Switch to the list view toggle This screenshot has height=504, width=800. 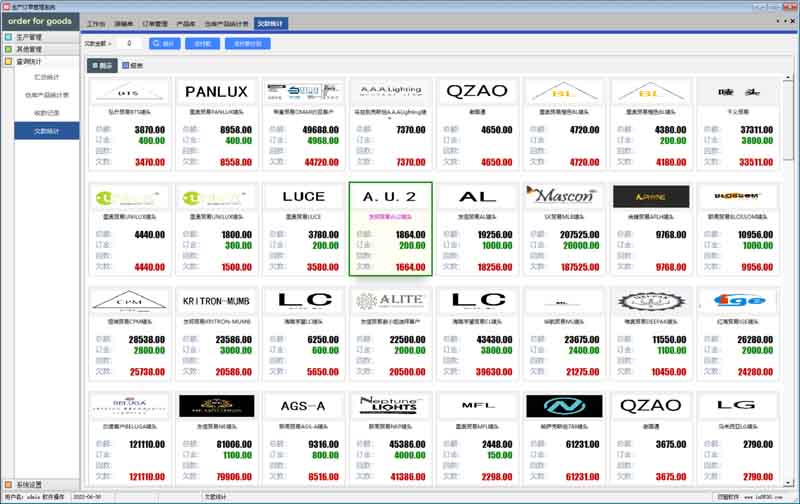click(x=133, y=65)
